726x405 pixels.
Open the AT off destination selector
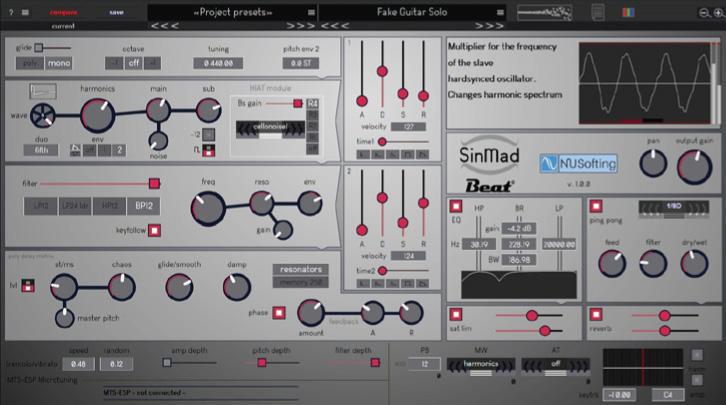(556, 367)
